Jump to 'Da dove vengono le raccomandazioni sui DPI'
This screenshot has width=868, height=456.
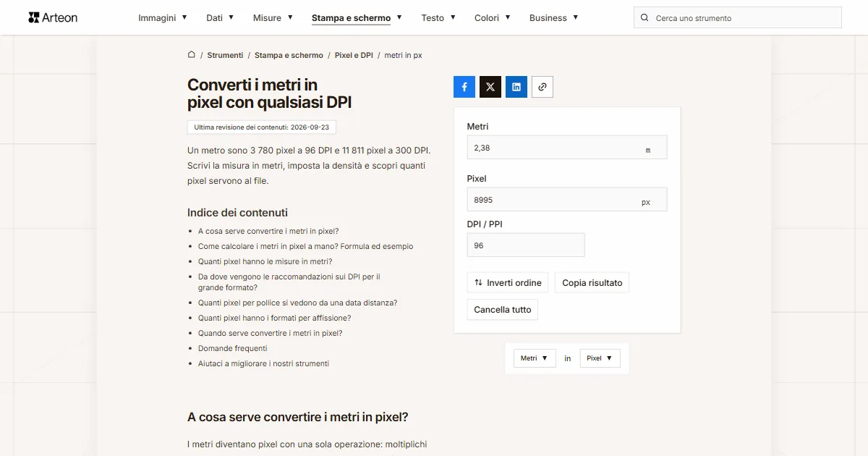(289, 282)
